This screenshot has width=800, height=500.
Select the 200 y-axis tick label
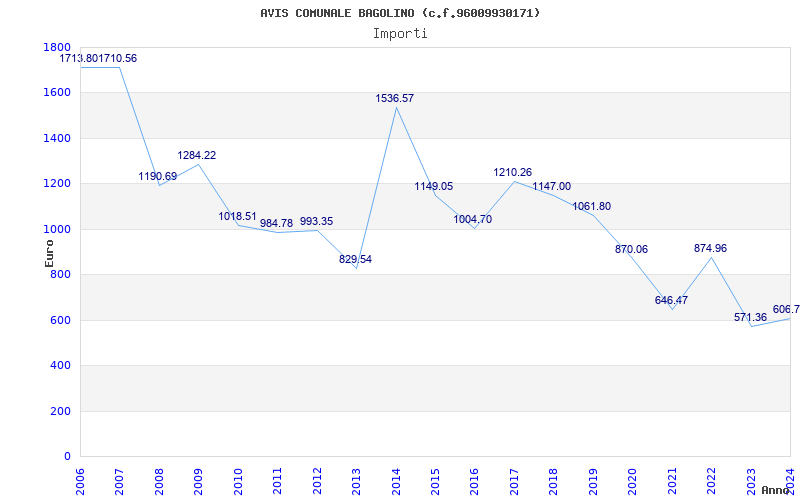(x=60, y=411)
